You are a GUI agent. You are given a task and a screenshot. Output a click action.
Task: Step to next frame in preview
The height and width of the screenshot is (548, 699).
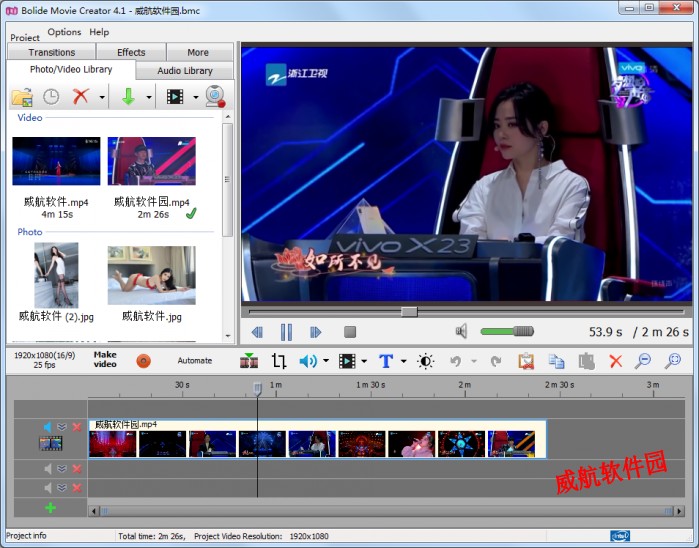[x=315, y=332]
